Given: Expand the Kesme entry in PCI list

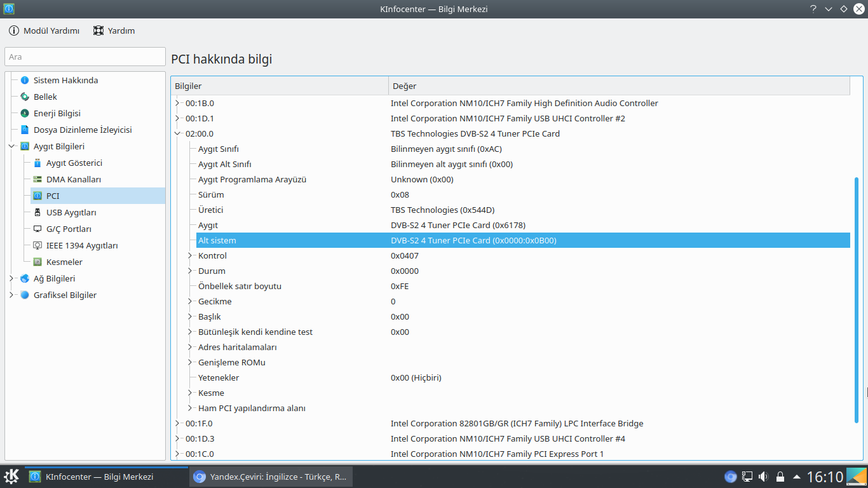Looking at the screenshot, I should [190, 393].
